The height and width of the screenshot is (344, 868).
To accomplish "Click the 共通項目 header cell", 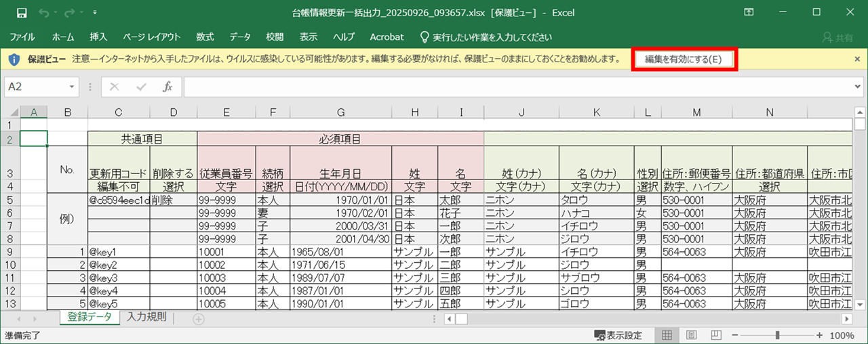I will [142, 139].
